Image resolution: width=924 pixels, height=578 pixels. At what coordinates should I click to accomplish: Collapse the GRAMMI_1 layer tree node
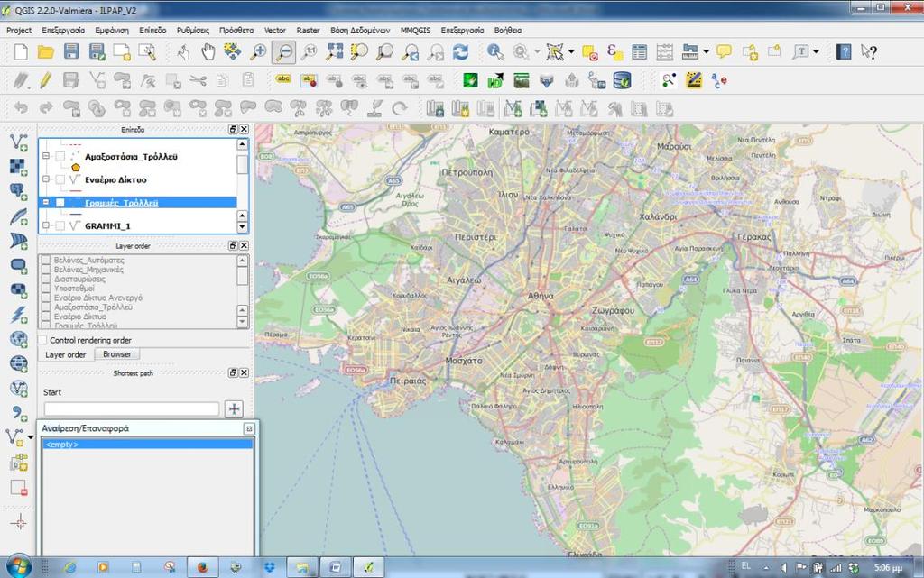46,225
